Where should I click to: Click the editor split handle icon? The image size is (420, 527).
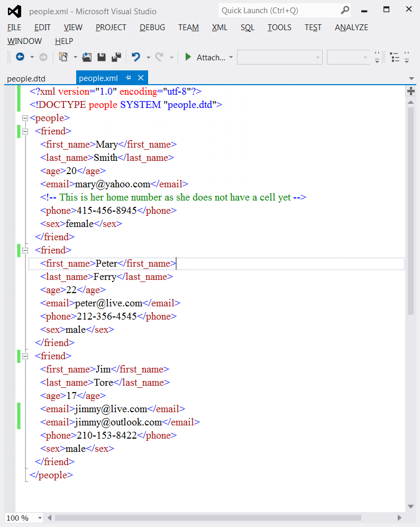click(411, 91)
